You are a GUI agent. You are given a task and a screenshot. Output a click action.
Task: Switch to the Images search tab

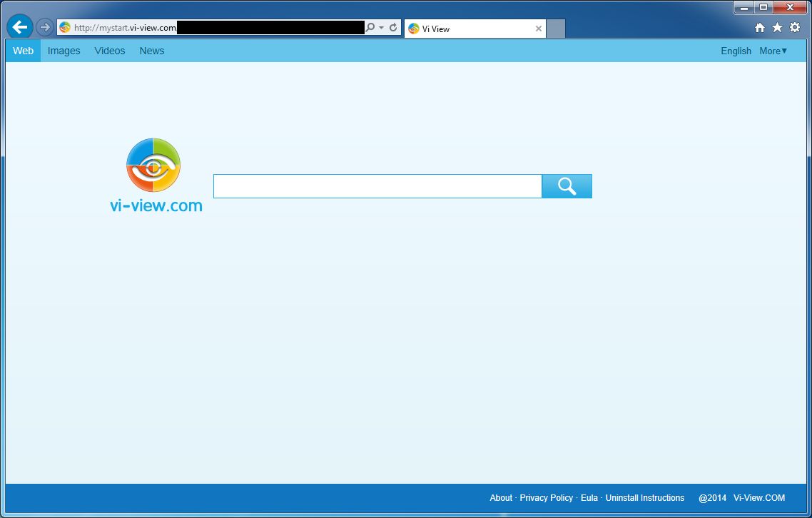(64, 51)
